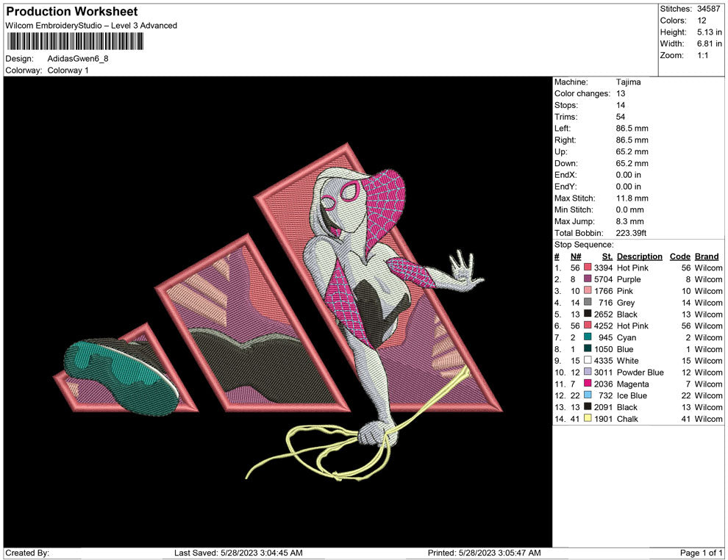Click the Hot Pink 4252 color swatch
Viewport: 728px width, 560px height.
coord(588,326)
